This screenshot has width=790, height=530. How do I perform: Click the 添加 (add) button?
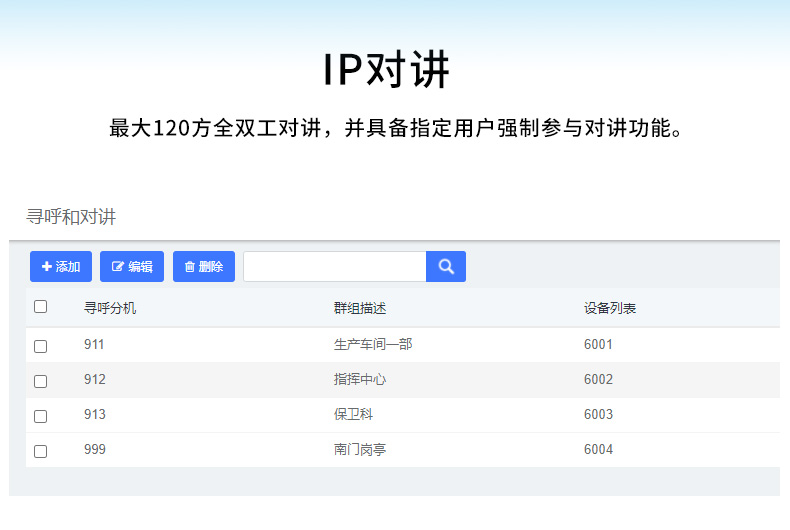pos(61,267)
